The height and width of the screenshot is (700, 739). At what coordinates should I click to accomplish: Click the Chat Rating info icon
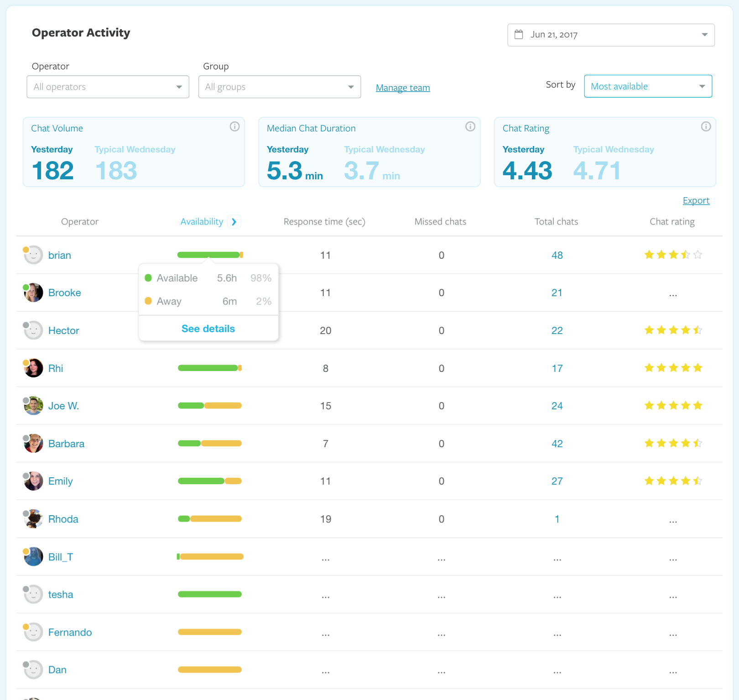[706, 127]
